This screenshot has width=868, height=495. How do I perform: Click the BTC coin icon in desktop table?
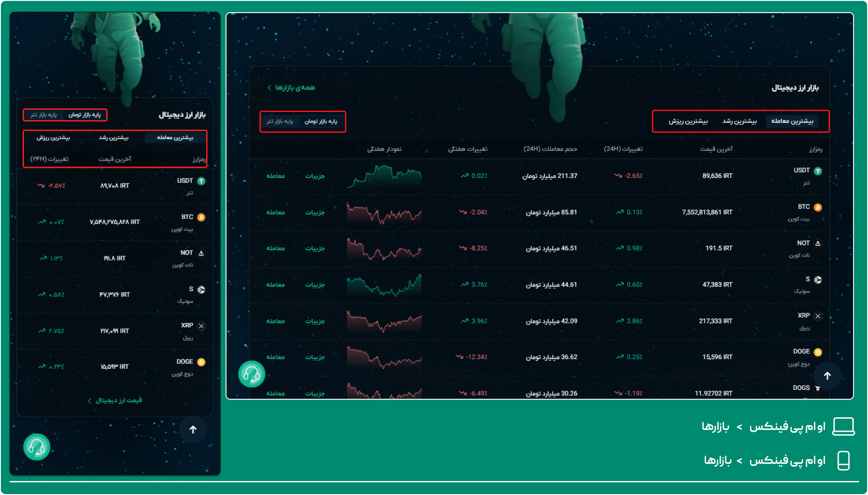pyautogui.click(x=818, y=207)
